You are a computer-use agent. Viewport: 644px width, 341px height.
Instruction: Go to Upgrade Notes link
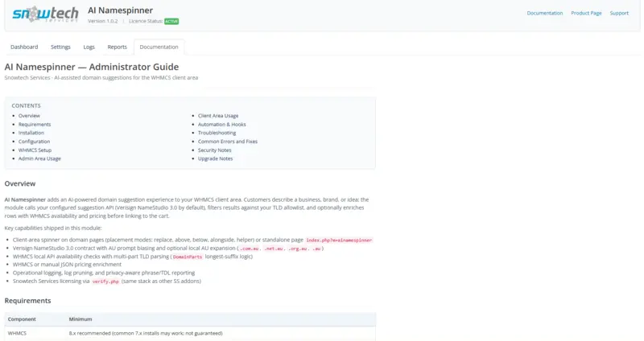pyautogui.click(x=215, y=158)
